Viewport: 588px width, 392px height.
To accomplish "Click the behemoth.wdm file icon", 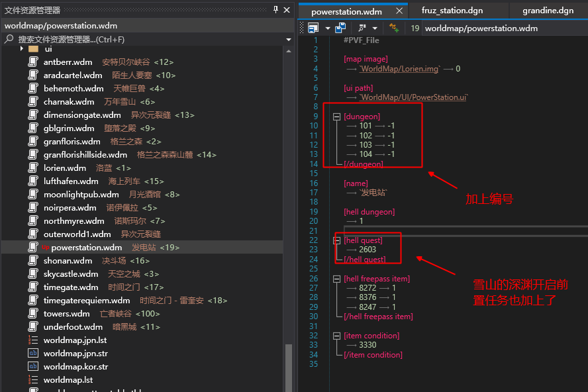I will tap(33, 88).
